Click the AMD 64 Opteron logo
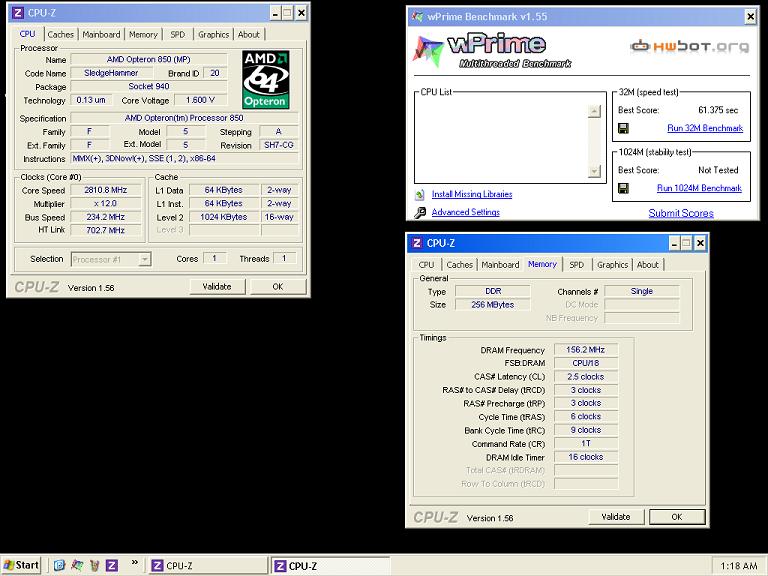Screen dimensions: 768x576 tap(265, 79)
